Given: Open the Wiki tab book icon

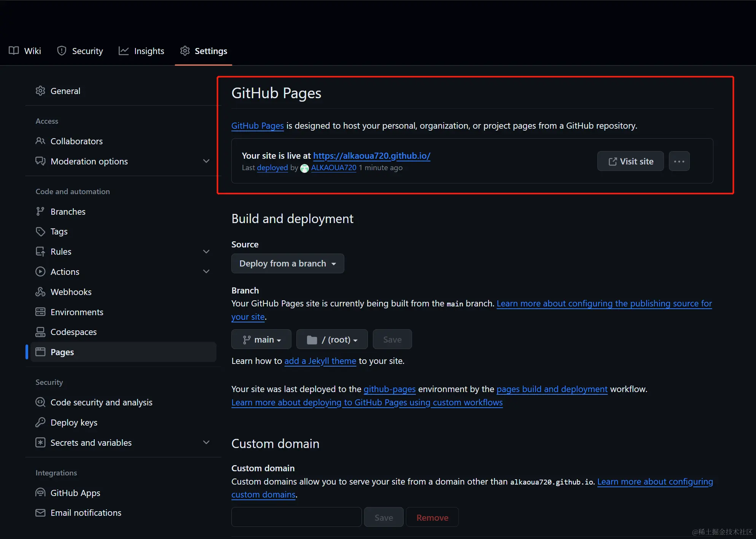Looking at the screenshot, I should pos(13,51).
